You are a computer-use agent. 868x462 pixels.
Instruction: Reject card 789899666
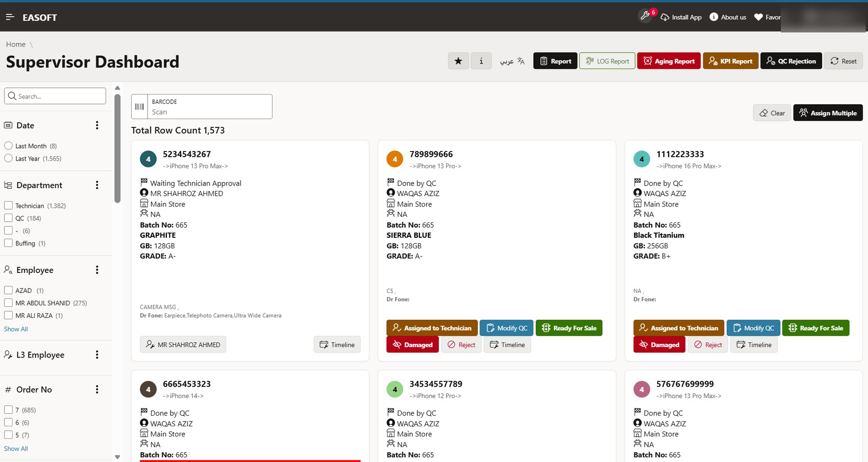[x=461, y=344]
